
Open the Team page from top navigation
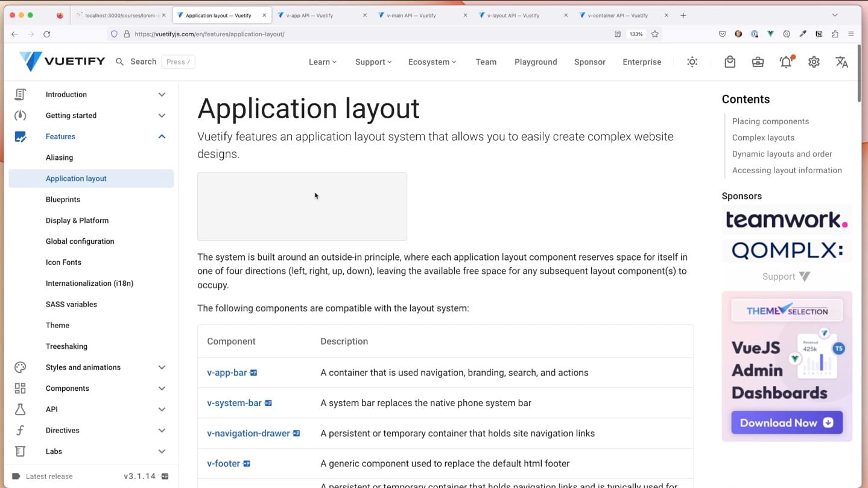[486, 62]
